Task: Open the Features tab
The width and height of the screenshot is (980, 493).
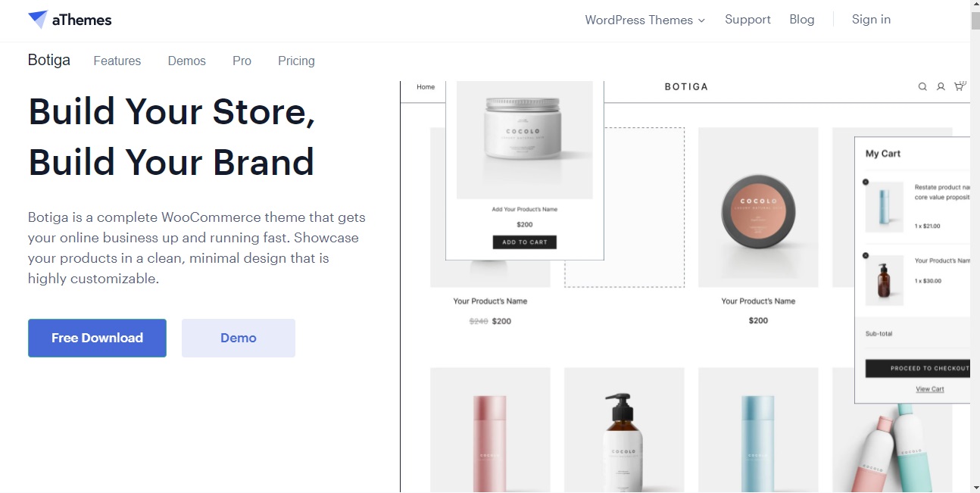Action: pos(117,61)
